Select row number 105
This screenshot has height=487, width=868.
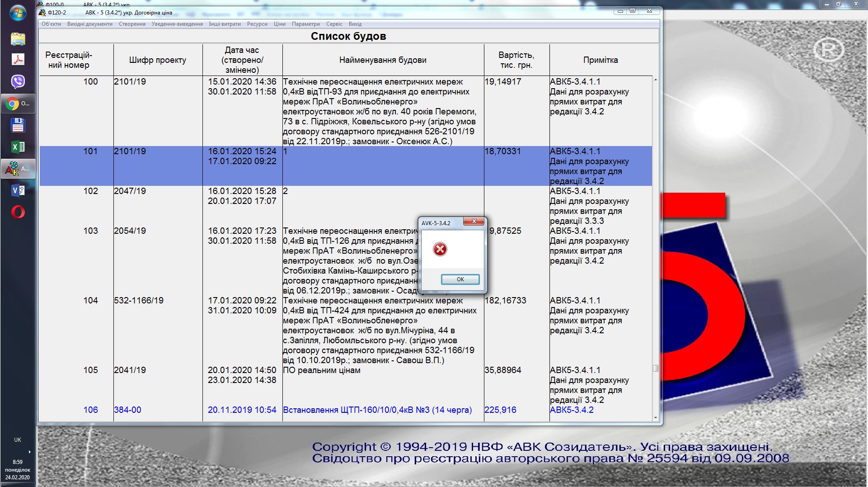tap(346, 385)
